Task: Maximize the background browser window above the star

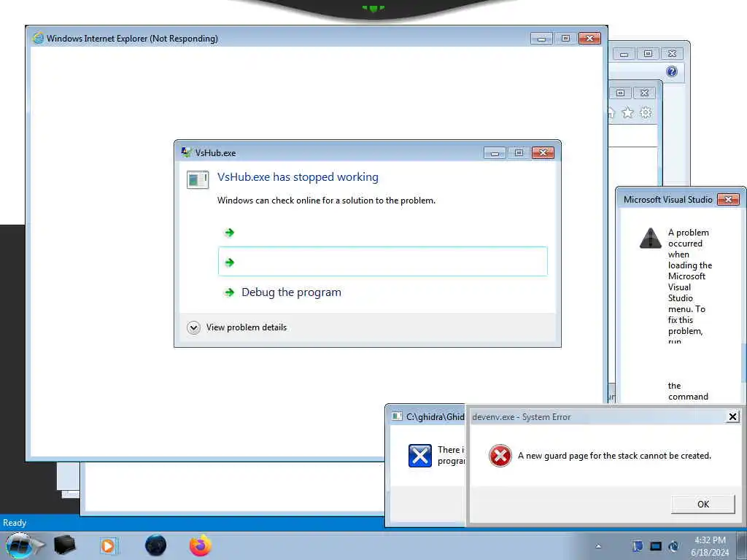Action: coord(621,93)
